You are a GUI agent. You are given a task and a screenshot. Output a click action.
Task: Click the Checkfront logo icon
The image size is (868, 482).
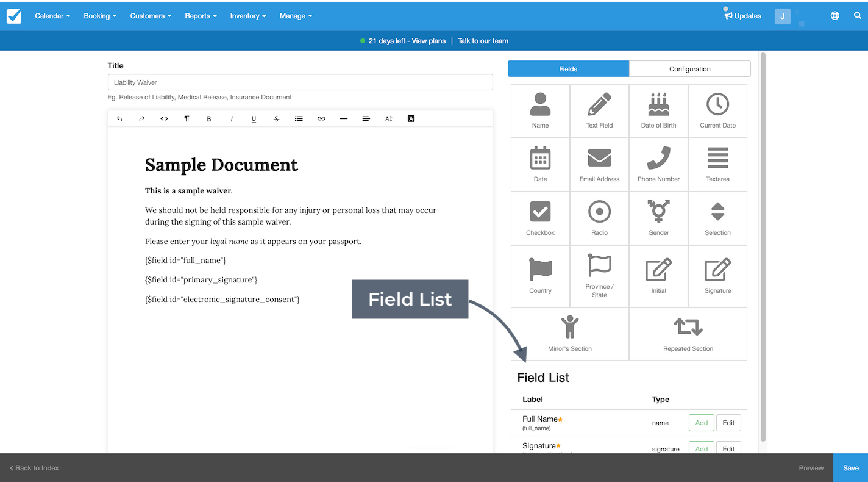(13, 16)
